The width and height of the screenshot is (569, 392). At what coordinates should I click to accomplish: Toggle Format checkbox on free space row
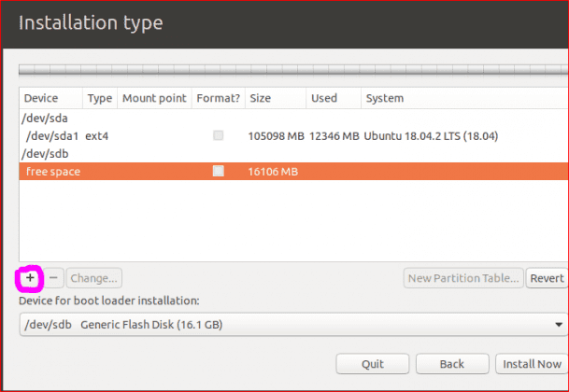[219, 171]
